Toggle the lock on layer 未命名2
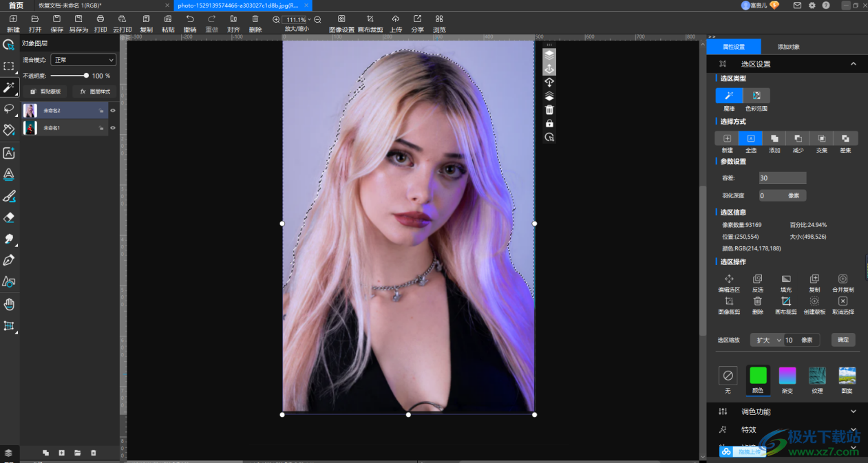The image size is (868, 463). click(x=101, y=110)
